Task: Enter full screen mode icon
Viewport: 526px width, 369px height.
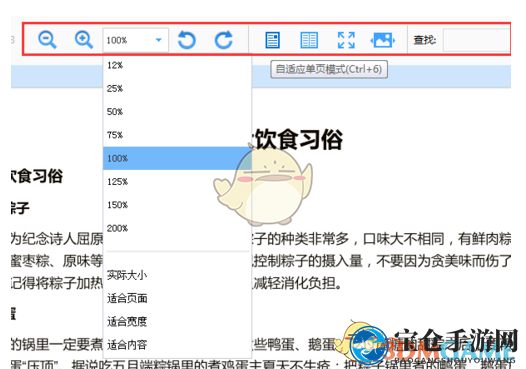Action: pyautogui.click(x=346, y=40)
